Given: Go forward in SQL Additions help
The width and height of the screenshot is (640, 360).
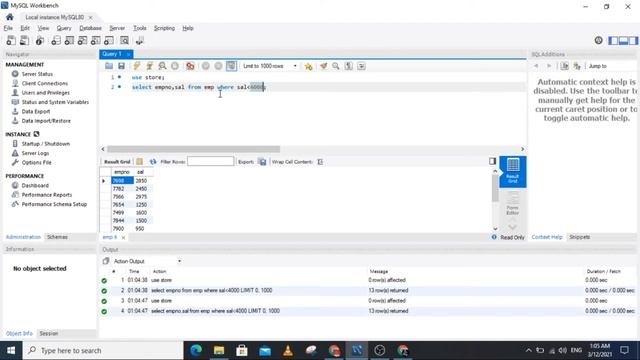Looking at the screenshot, I should 549,66.
